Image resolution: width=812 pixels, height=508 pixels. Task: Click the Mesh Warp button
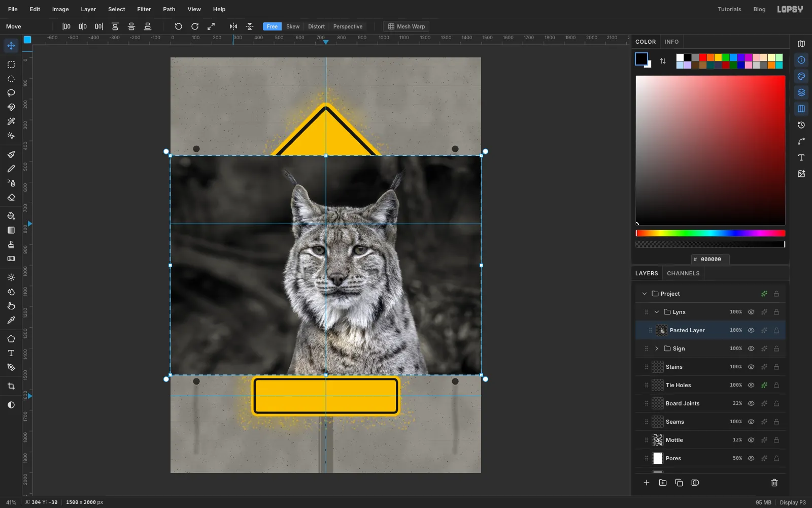pos(407,26)
